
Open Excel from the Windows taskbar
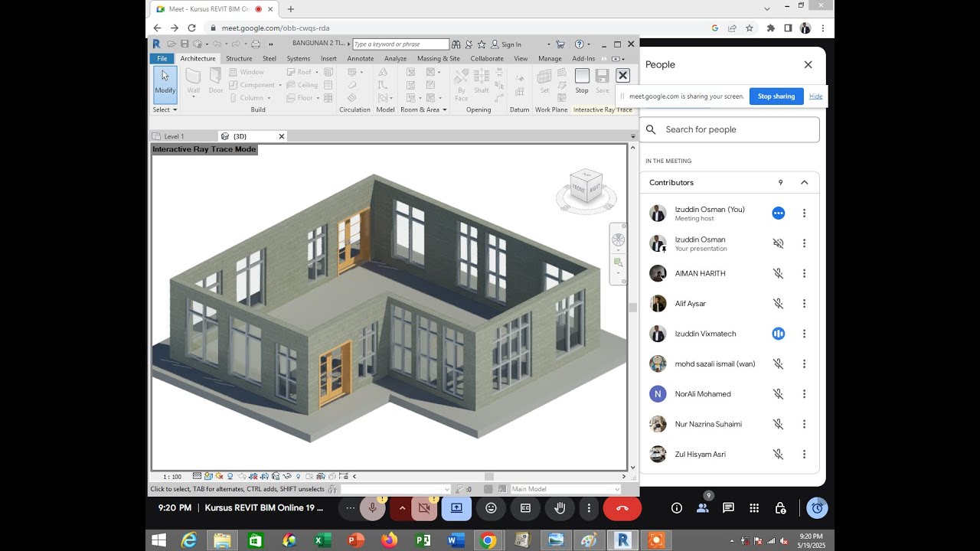pyautogui.click(x=322, y=540)
